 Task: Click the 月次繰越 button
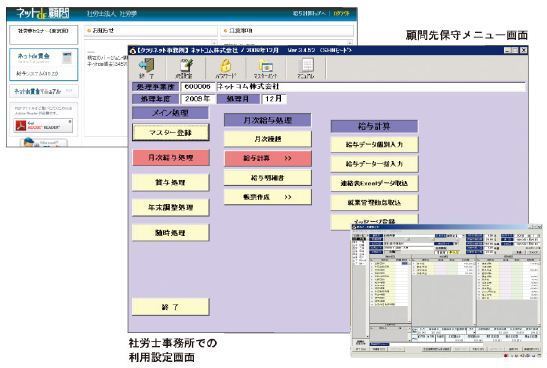[268, 139]
